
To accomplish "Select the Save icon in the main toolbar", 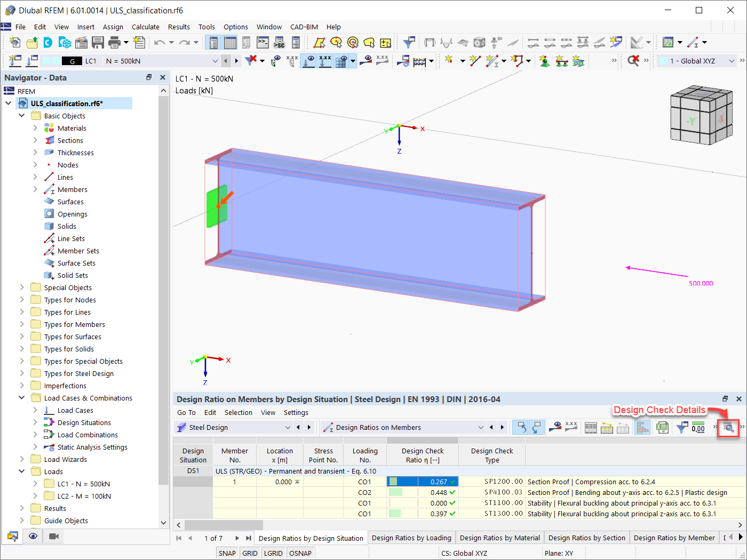I will click(x=98, y=42).
